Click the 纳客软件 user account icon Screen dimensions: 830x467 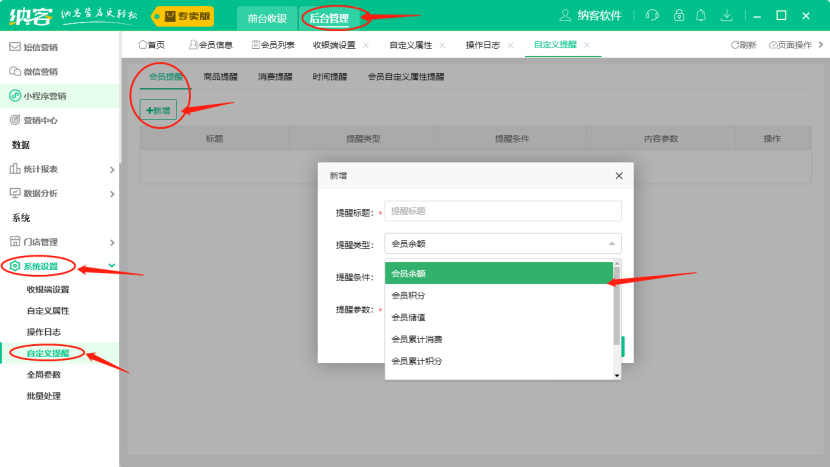566,16
